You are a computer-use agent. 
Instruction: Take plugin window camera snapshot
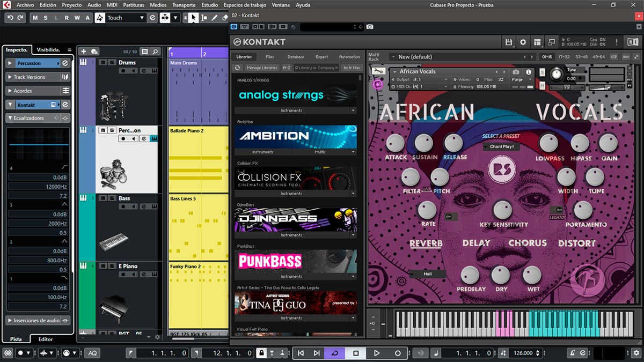click(370, 26)
